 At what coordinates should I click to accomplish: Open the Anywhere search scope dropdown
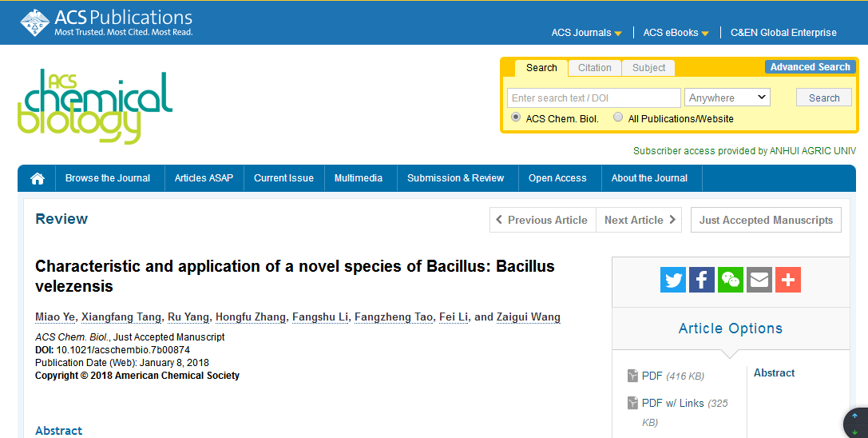click(727, 98)
